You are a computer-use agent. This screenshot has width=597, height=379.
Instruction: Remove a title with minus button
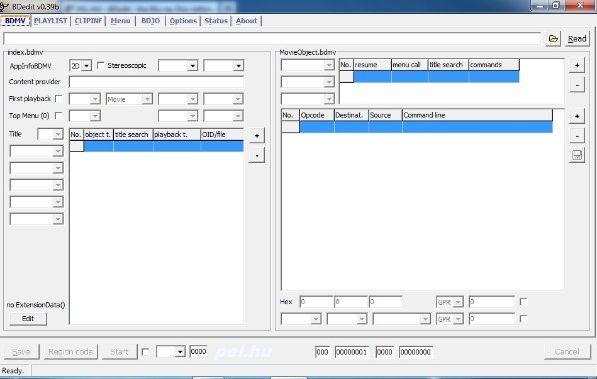(x=257, y=155)
